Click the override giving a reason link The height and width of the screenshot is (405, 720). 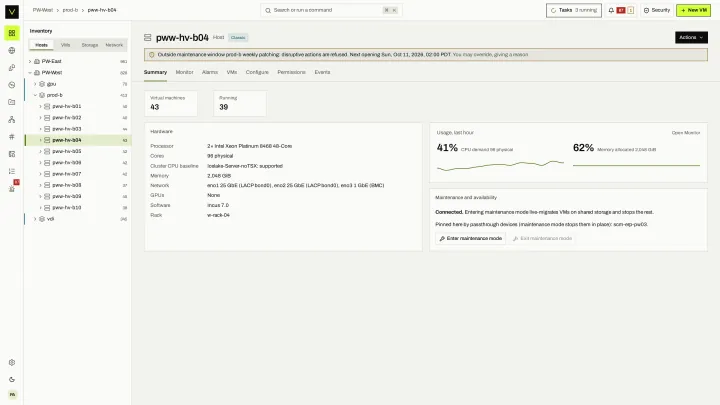pyautogui.click(x=490, y=55)
